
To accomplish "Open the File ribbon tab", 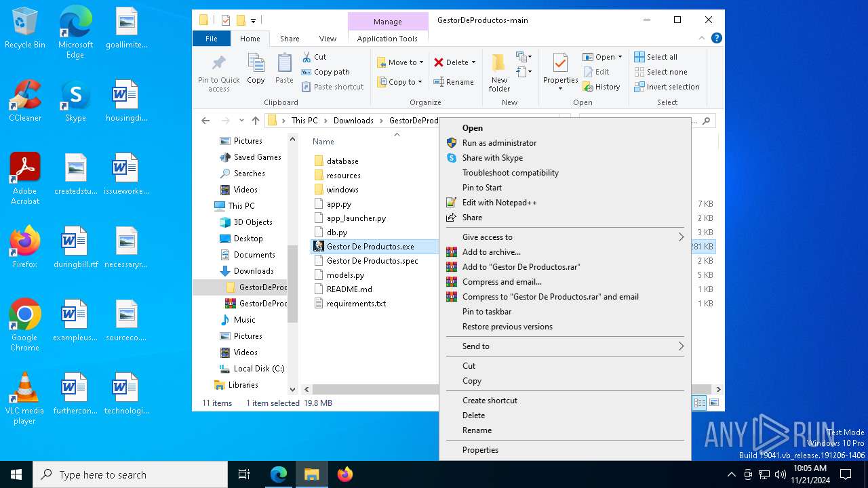I will pyautogui.click(x=212, y=39).
